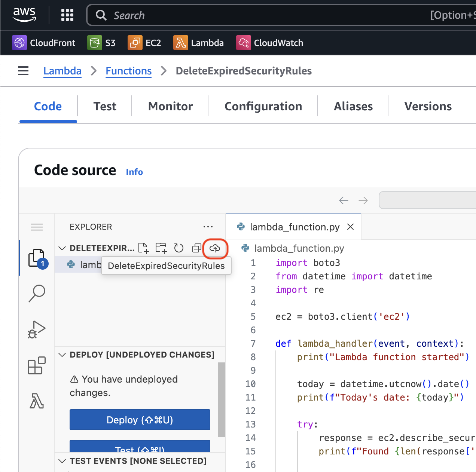
Task: Open the editor hamburger menu icon
Action: pos(37,227)
